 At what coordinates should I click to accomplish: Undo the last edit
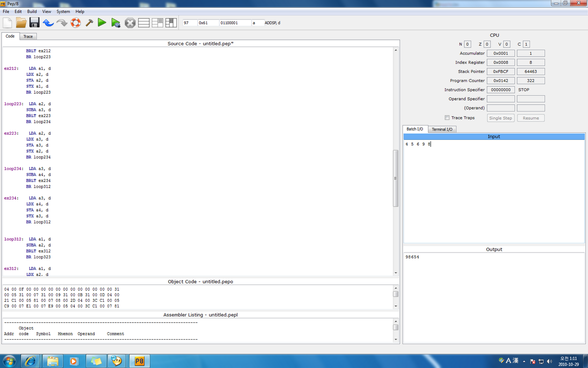(48, 22)
